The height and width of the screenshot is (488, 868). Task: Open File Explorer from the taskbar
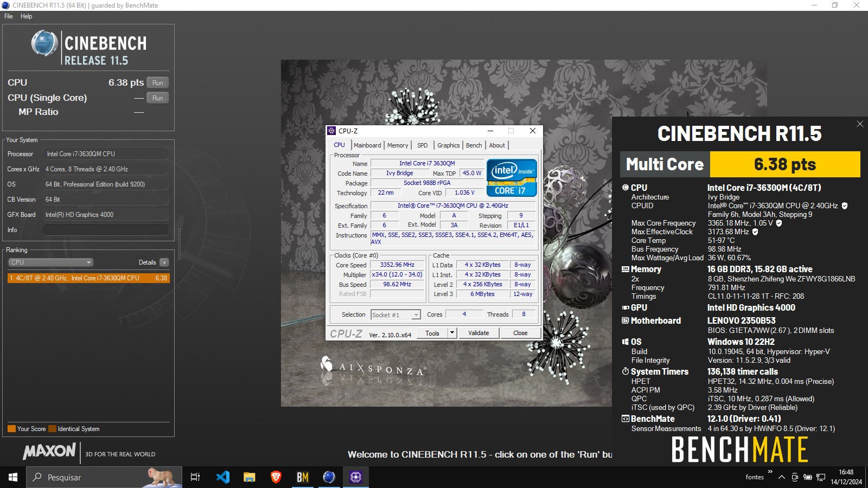(x=249, y=477)
